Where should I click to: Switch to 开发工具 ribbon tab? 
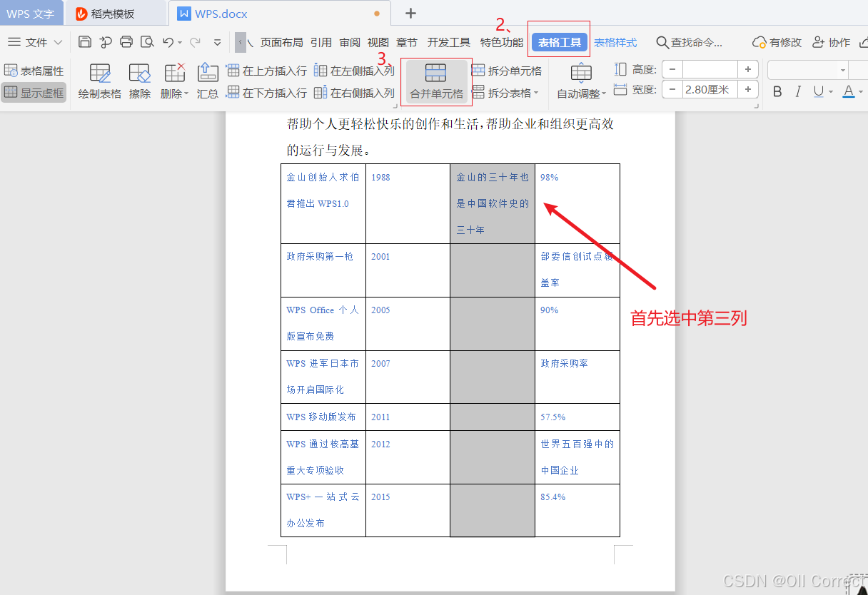[449, 42]
